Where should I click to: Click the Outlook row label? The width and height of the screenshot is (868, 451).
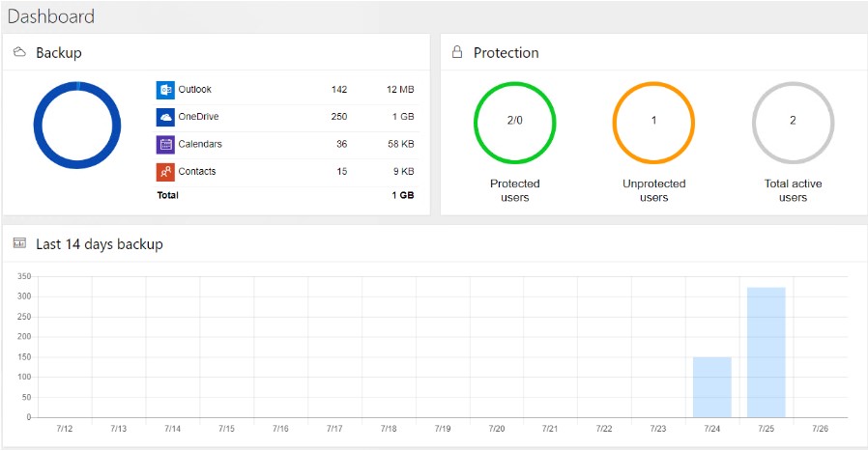tap(195, 89)
